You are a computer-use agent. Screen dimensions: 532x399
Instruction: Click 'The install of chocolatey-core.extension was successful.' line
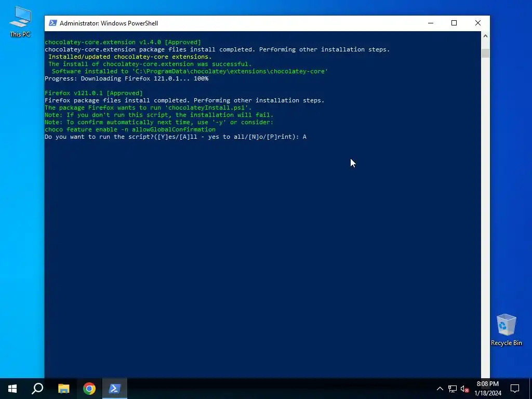(x=150, y=64)
